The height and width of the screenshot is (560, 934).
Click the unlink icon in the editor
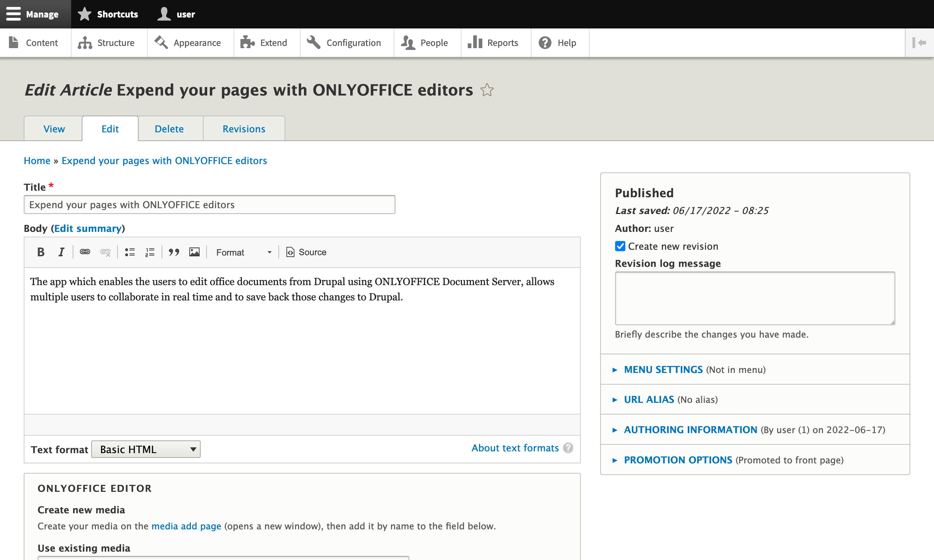(105, 252)
